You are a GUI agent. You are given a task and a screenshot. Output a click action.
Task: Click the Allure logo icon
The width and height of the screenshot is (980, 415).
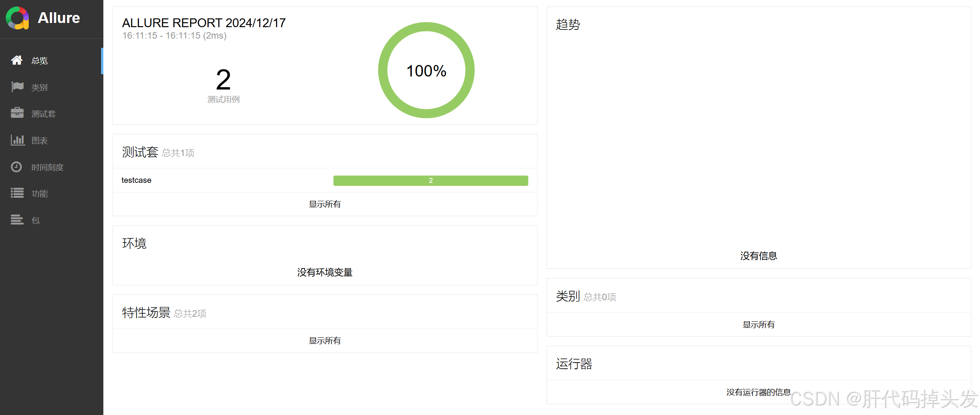[x=17, y=18]
